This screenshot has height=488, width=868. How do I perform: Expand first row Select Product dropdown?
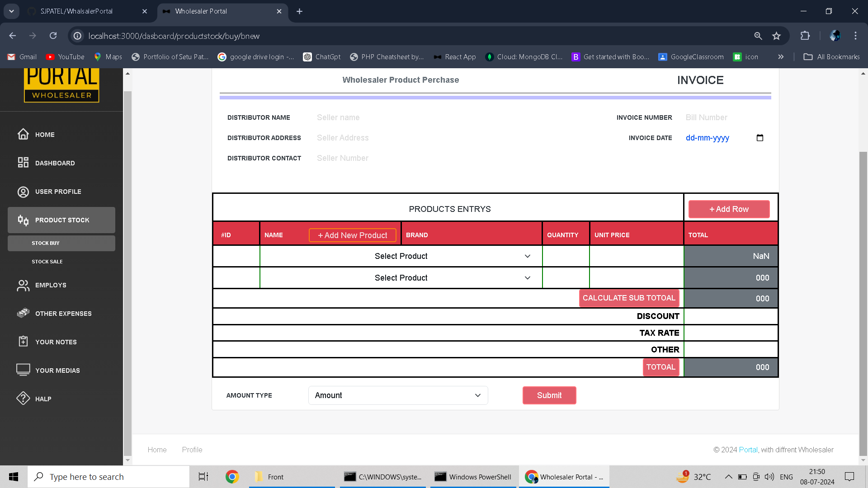tap(401, 256)
